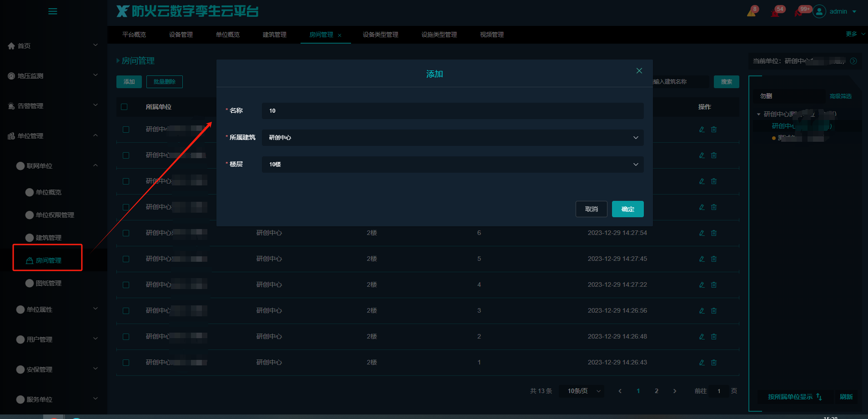Edit the room row dated 2023-12-29 14:26:43
The height and width of the screenshot is (419, 868).
[x=702, y=363]
